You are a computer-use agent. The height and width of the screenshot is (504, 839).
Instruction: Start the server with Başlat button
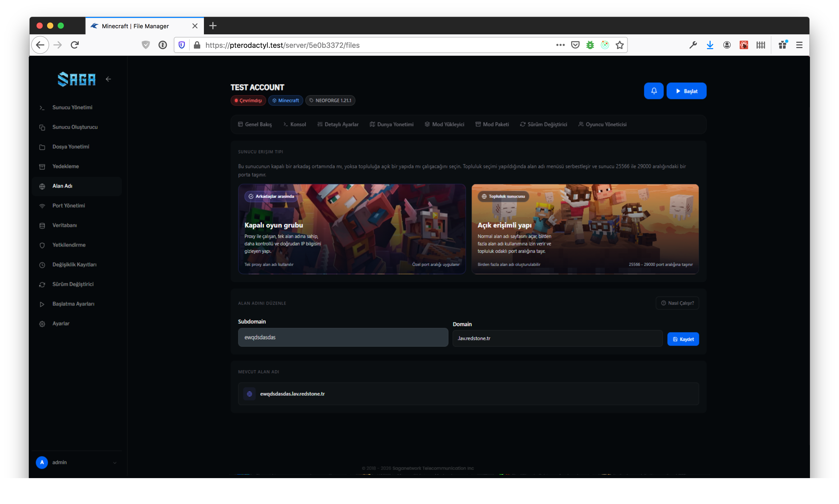(x=686, y=91)
